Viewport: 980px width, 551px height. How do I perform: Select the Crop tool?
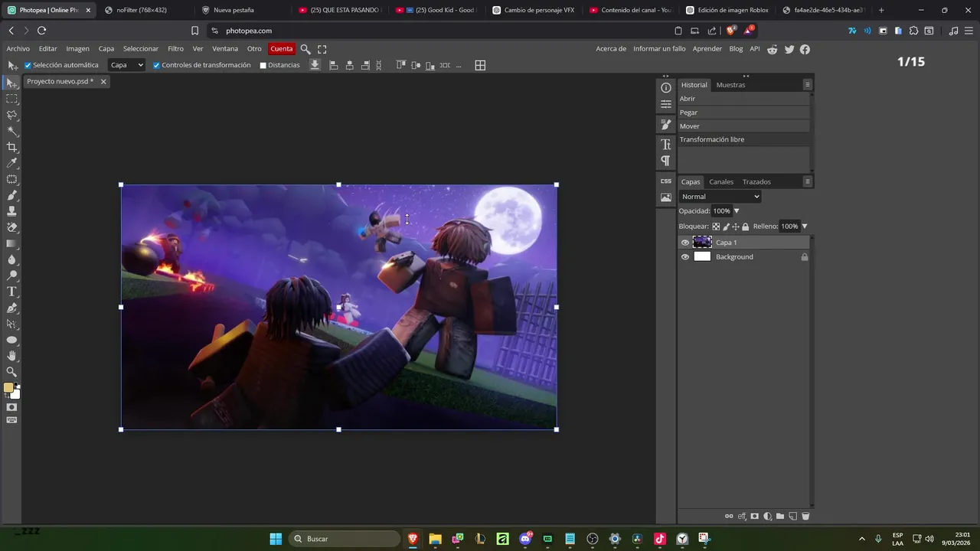[x=11, y=147]
